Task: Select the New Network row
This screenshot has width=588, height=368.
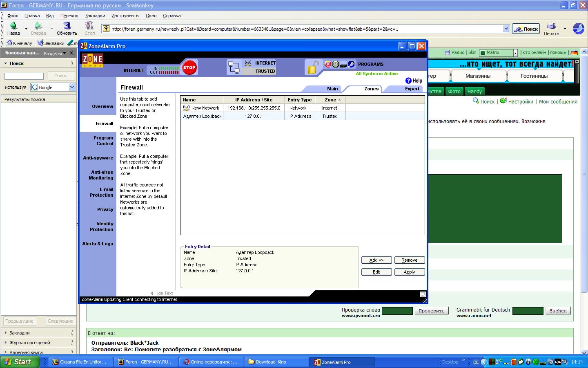Action: coord(303,108)
